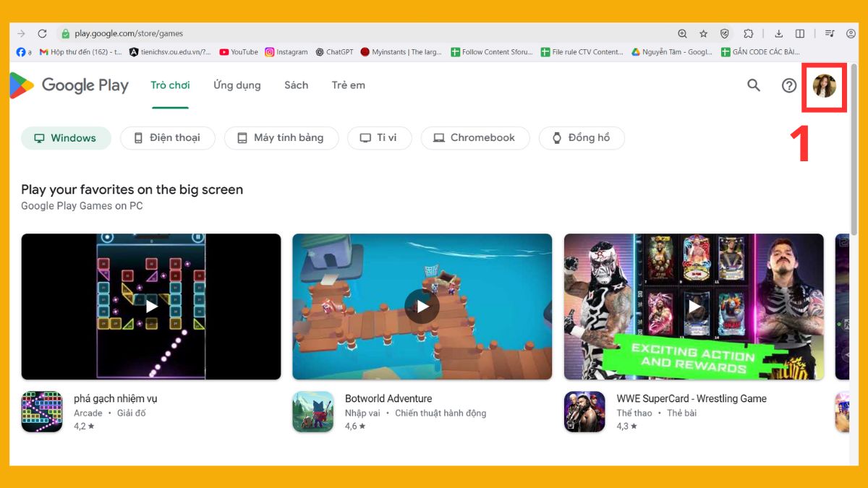Open the Google Play search icon
The width and height of the screenshot is (868, 488).
tap(754, 85)
